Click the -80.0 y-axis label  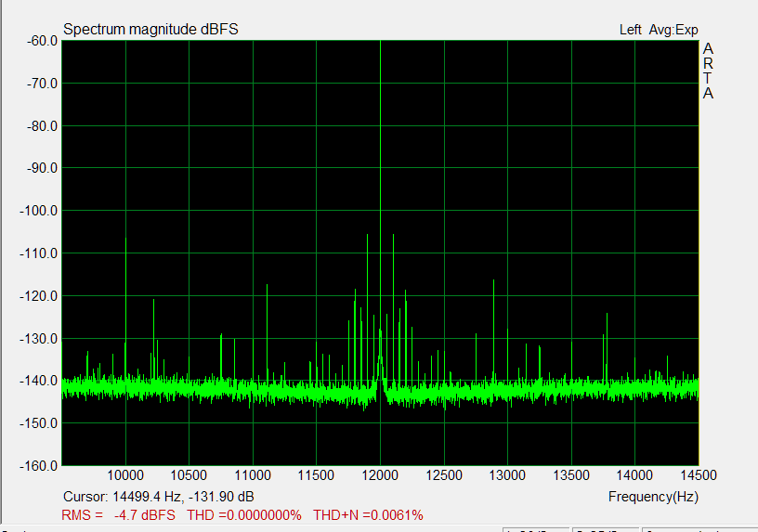[x=42, y=126]
